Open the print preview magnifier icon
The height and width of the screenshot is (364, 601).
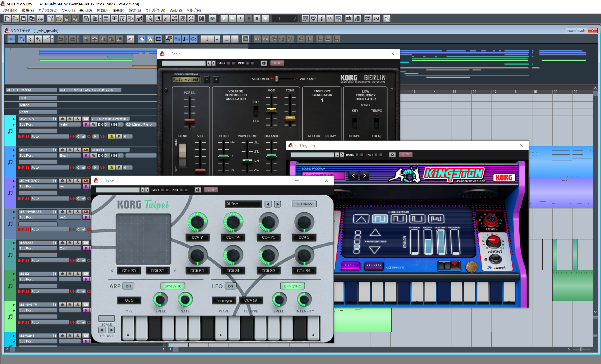coord(150,19)
